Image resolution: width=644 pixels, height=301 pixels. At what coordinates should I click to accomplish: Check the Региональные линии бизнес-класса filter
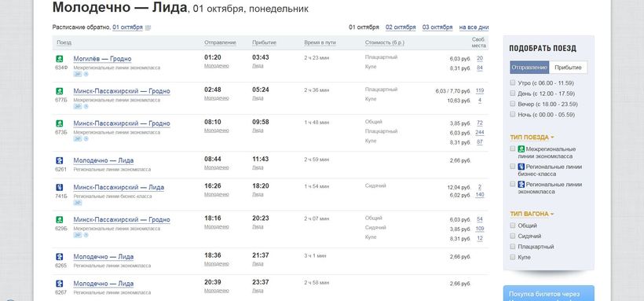tap(512, 167)
